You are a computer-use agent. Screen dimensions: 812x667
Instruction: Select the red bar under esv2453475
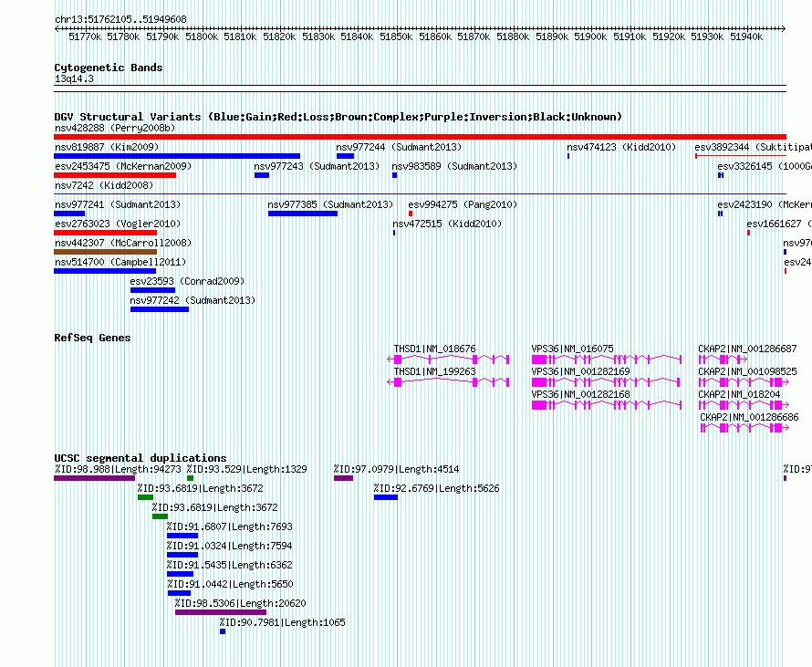pos(115,175)
